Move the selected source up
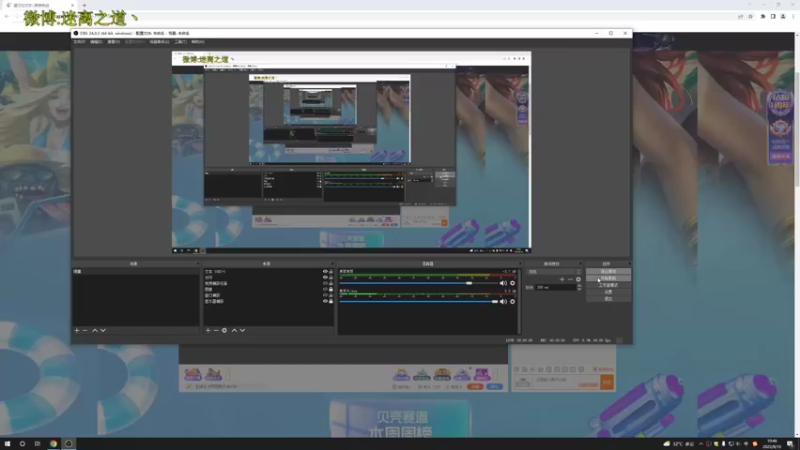The height and width of the screenshot is (450, 800). tap(234, 331)
